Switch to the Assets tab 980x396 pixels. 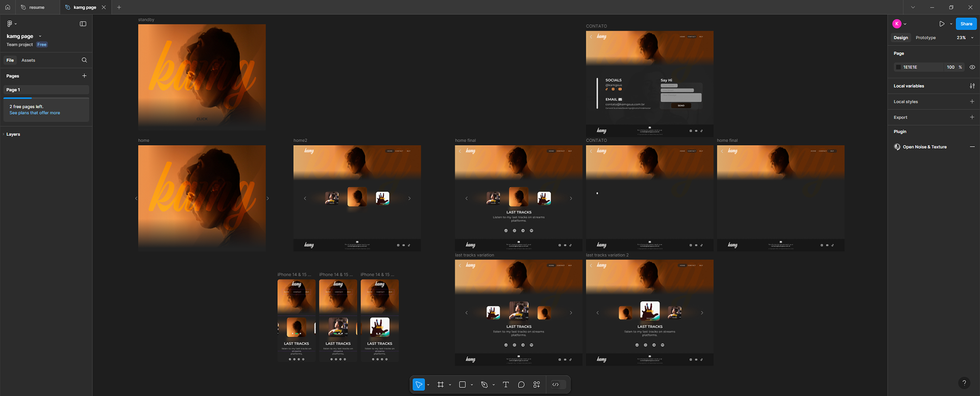tap(28, 60)
